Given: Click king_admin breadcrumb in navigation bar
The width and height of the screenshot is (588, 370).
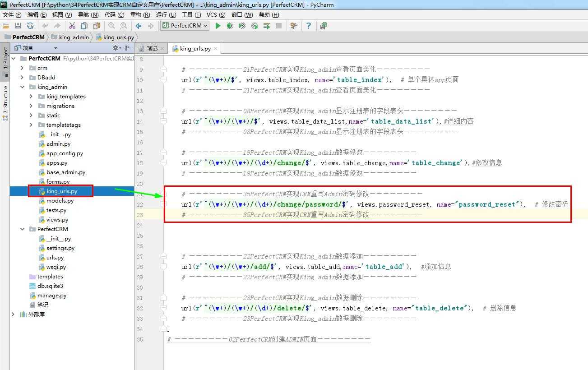Looking at the screenshot, I should (70, 37).
